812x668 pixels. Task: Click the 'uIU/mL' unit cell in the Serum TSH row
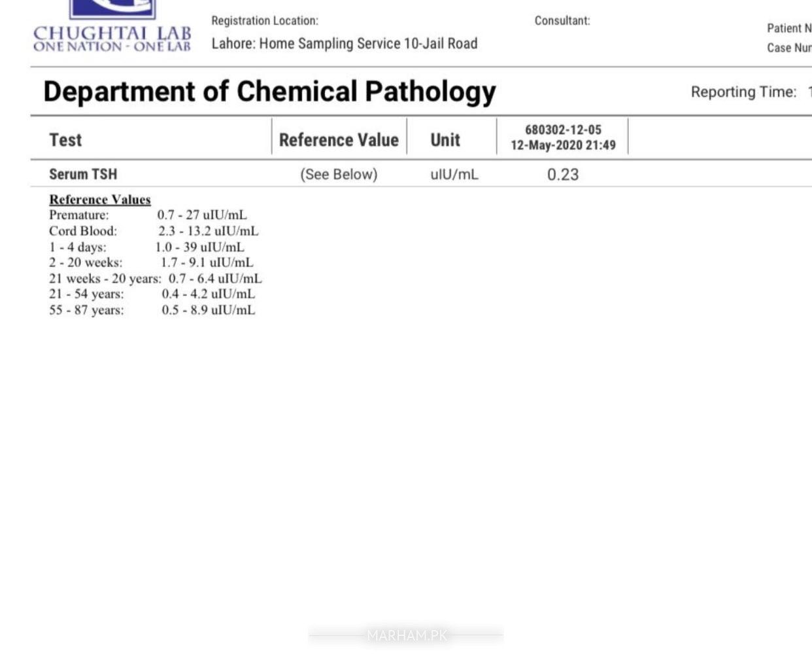point(454,175)
